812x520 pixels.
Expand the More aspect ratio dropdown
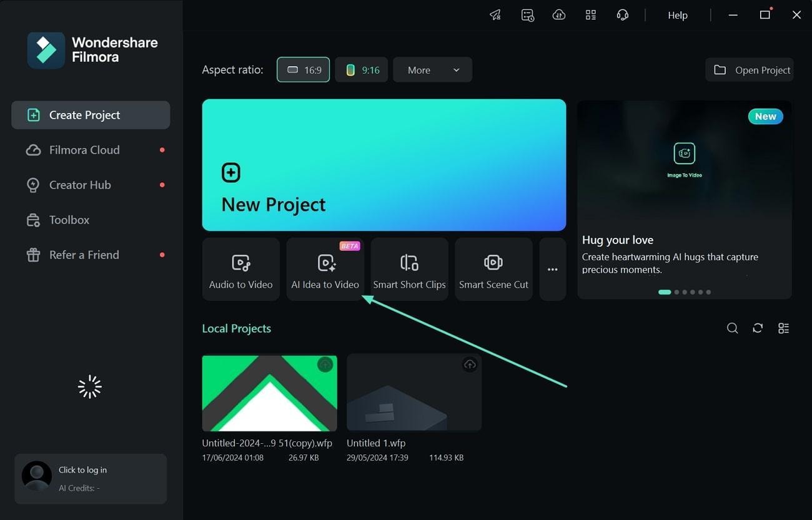point(433,70)
